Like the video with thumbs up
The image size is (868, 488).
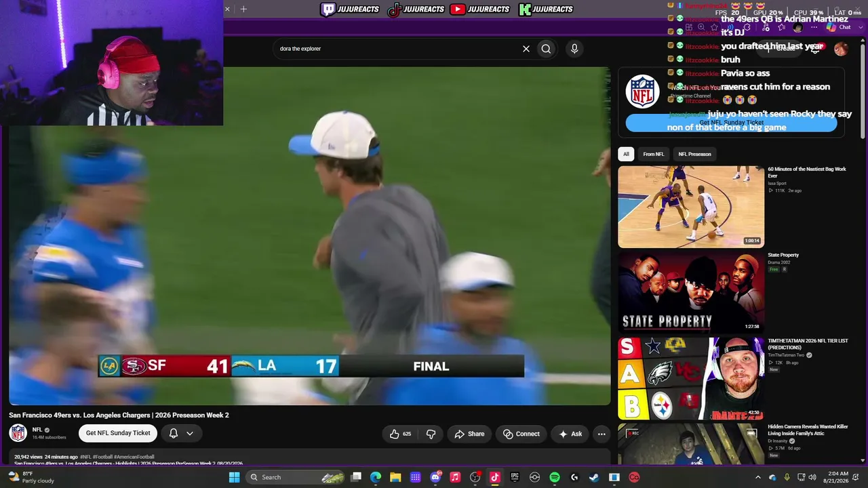click(400, 434)
